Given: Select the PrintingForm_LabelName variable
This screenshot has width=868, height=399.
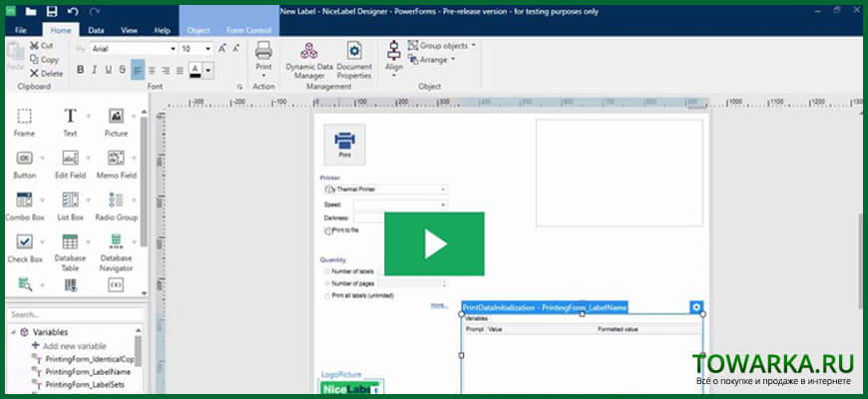Looking at the screenshot, I should tap(88, 371).
